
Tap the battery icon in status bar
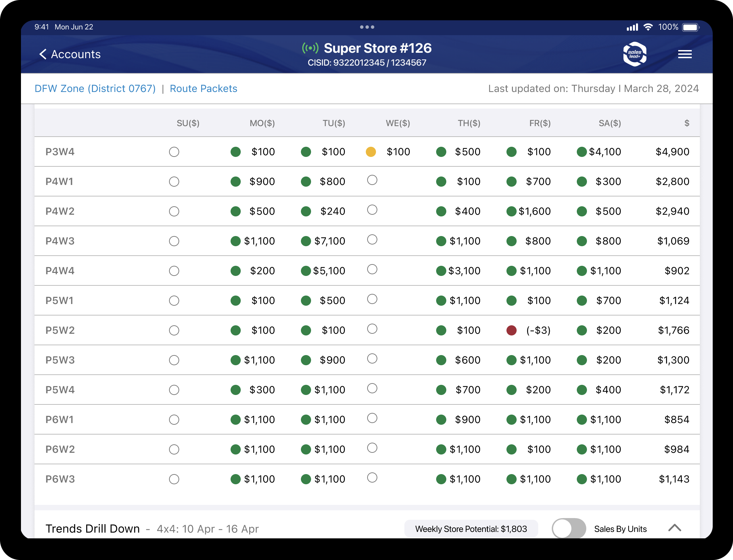tap(690, 27)
